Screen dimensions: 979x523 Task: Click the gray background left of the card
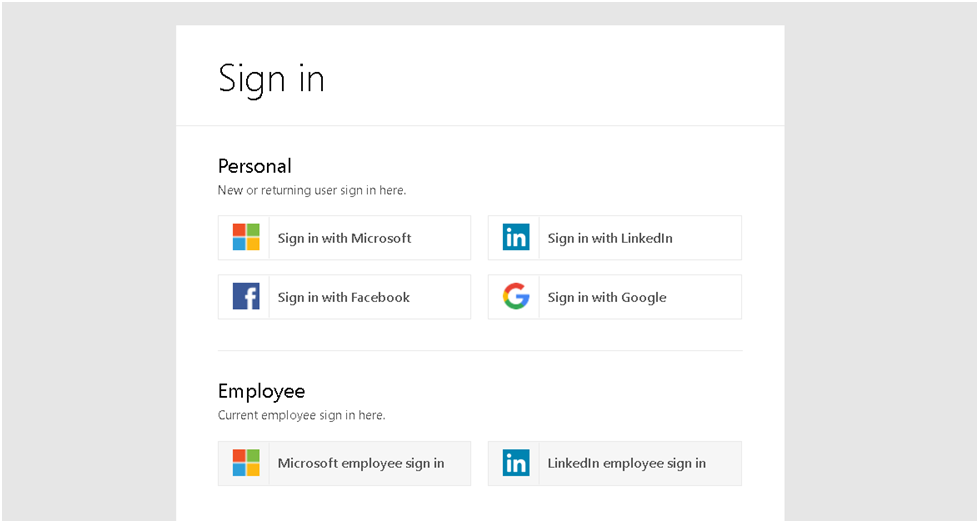click(x=89, y=262)
